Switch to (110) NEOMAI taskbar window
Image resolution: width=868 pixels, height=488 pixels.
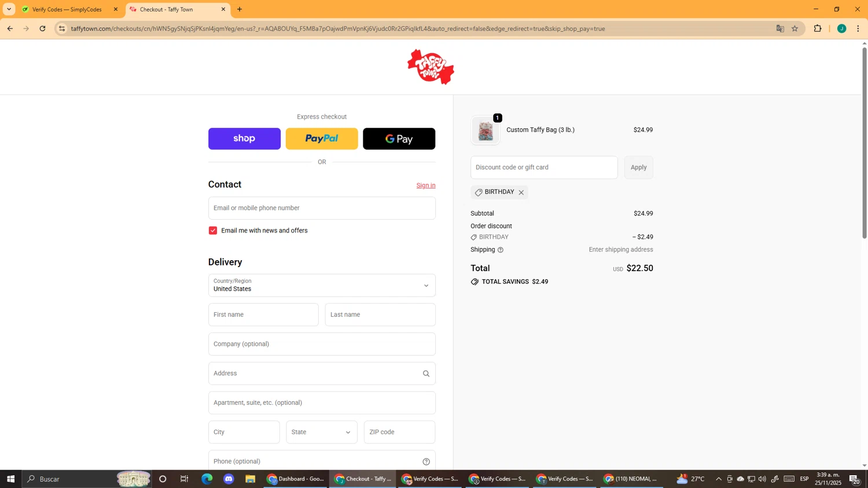631,479
